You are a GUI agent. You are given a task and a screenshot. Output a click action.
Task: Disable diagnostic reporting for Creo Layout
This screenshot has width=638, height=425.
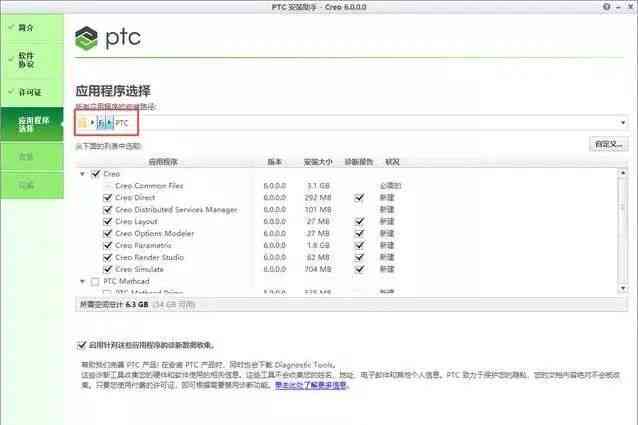point(359,222)
